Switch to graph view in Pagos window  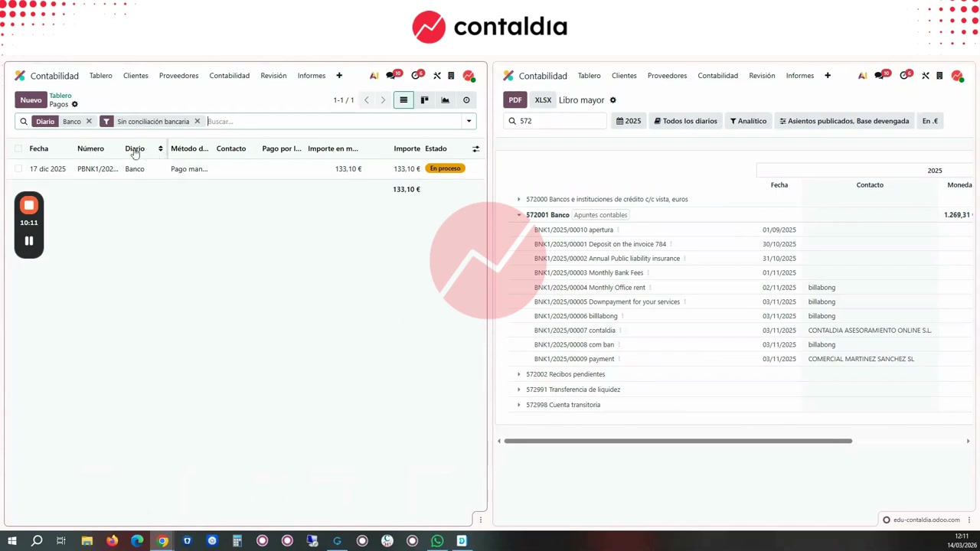click(445, 100)
